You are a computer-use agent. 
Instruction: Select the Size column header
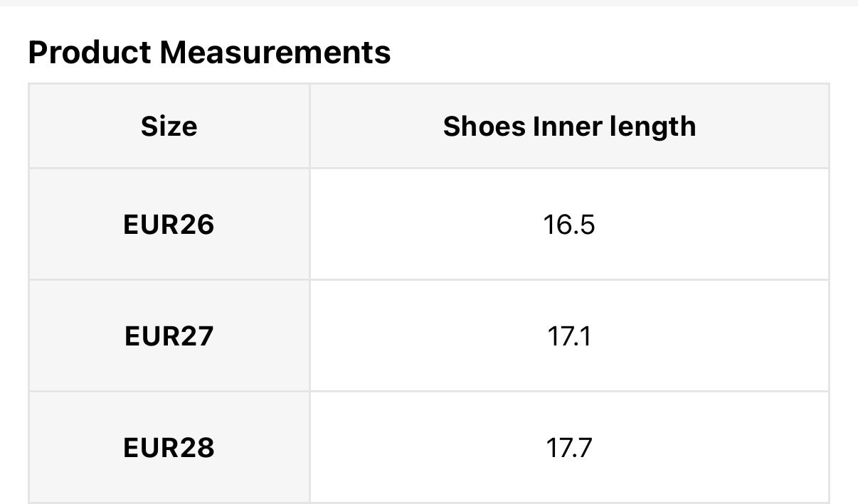pos(169,127)
